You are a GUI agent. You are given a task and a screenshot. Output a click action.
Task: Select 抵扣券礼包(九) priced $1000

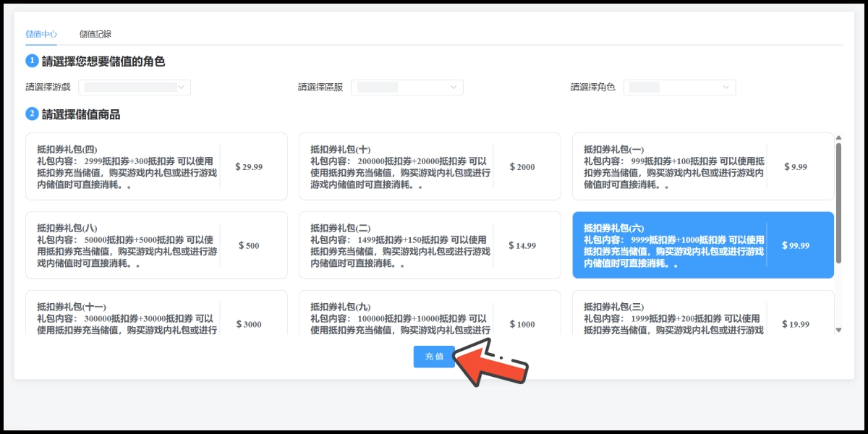pyautogui.click(x=430, y=315)
